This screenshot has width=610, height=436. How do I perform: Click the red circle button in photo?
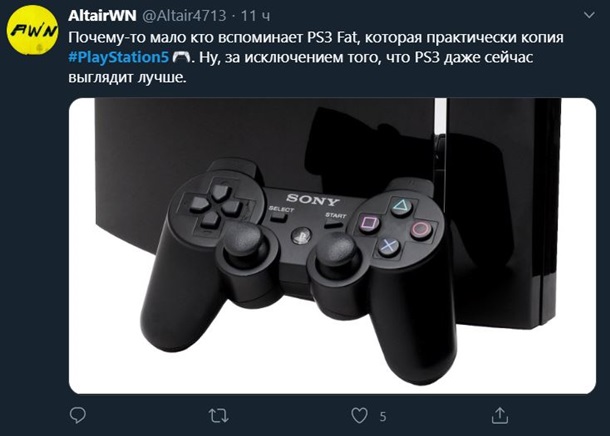click(421, 228)
